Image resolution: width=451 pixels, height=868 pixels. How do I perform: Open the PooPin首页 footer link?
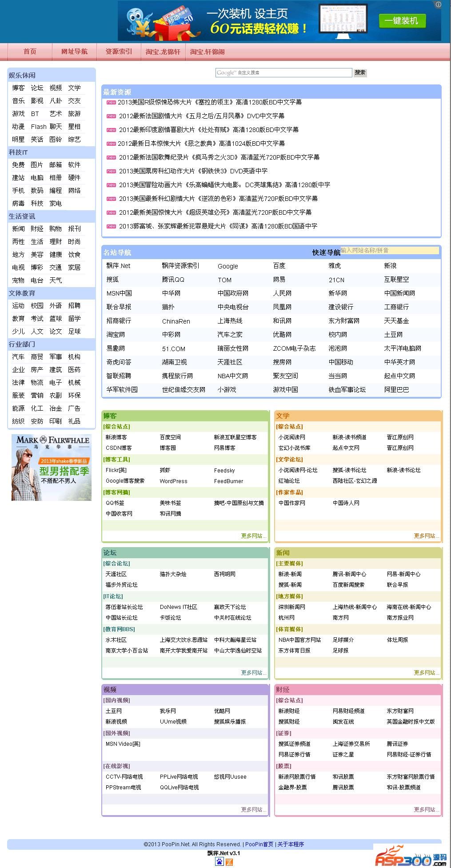pyautogui.click(x=259, y=844)
